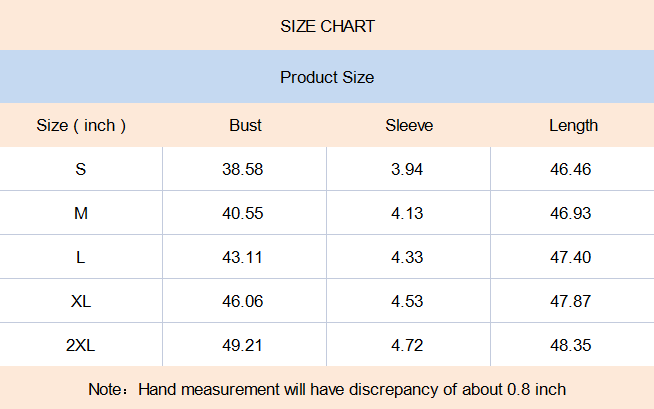Click the S size row label
Image resolution: width=654 pixels, height=409 pixels.
(80, 169)
